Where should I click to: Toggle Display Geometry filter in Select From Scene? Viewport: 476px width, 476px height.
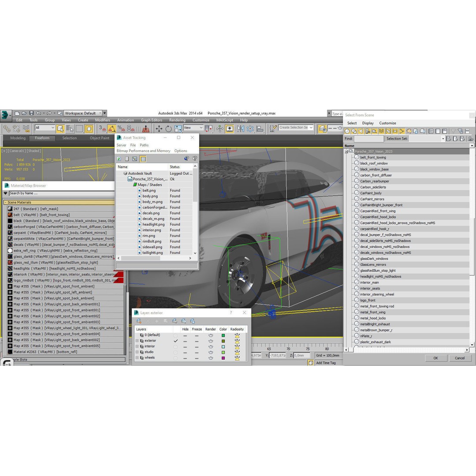347,131
